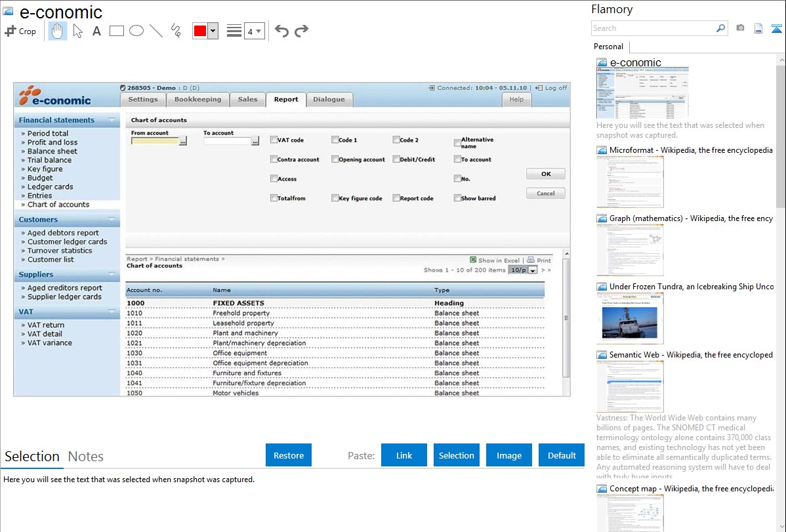Check the Report code checkbox

[x=396, y=198]
